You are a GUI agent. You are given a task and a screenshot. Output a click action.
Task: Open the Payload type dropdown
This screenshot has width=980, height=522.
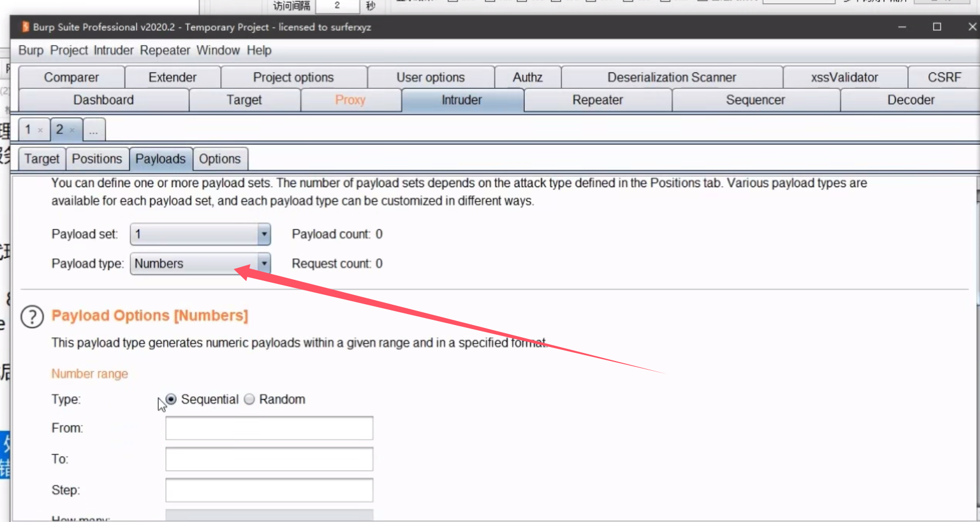point(200,264)
